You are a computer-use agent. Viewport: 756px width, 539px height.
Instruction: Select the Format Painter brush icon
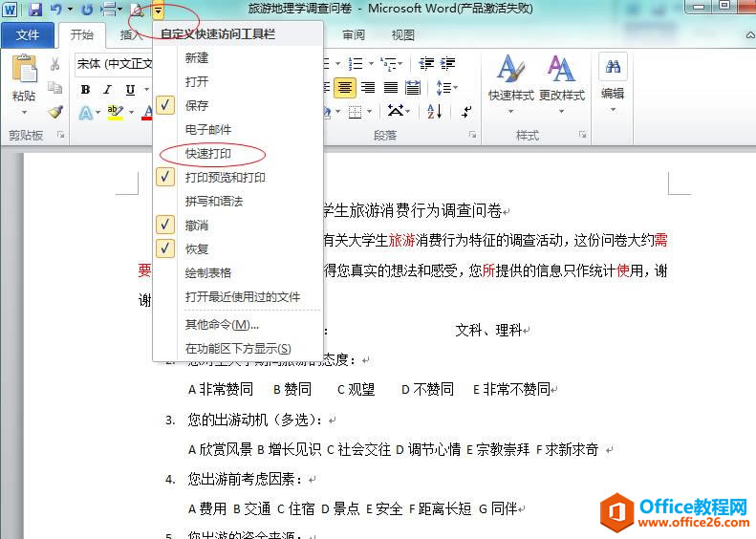(x=55, y=112)
